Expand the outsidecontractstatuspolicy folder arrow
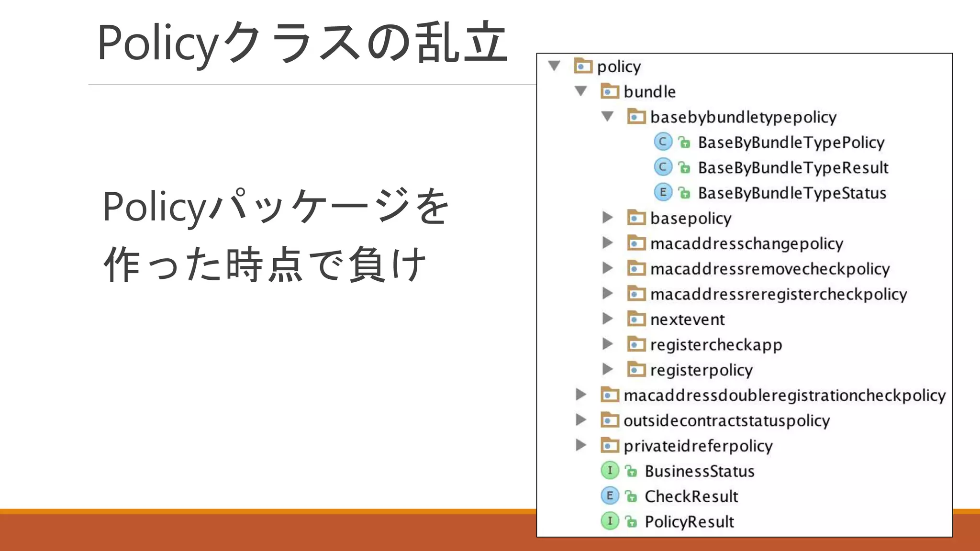 pyautogui.click(x=581, y=420)
